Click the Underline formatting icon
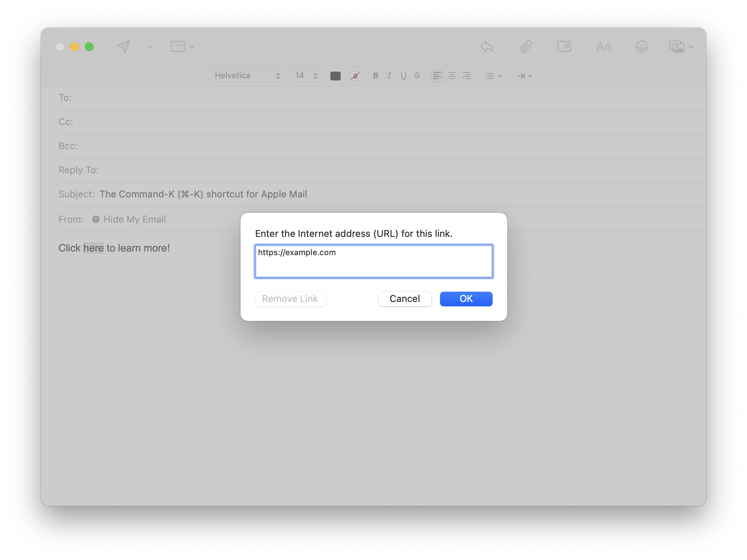 click(x=403, y=76)
